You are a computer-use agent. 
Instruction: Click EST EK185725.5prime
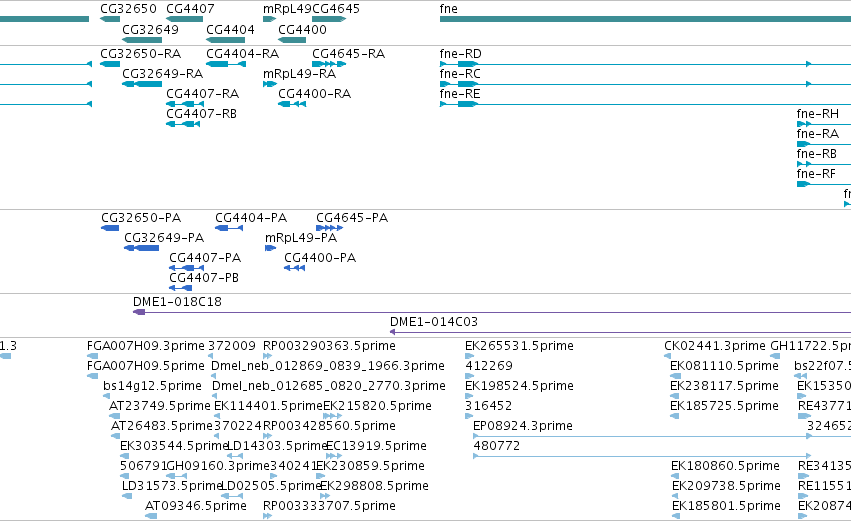coord(724,406)
